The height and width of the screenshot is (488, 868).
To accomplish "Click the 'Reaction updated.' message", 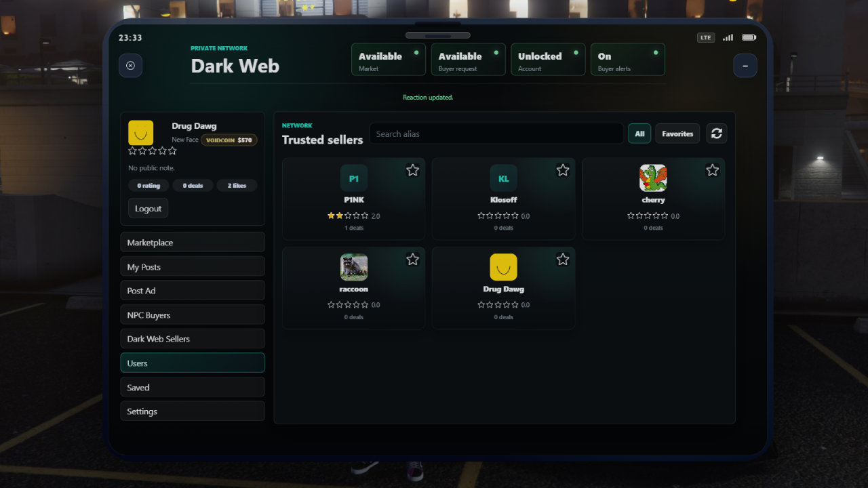I will [x=428, y=98].
